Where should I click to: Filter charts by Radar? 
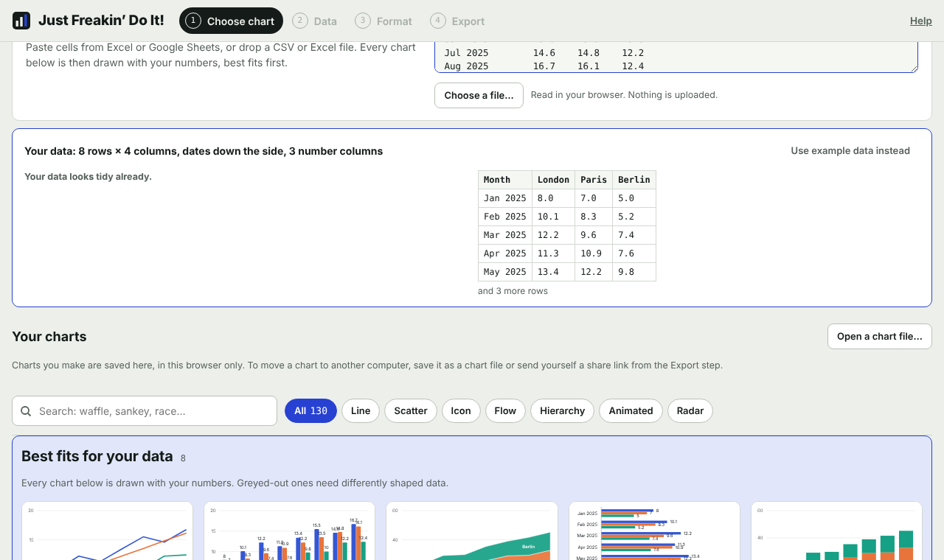690,410
